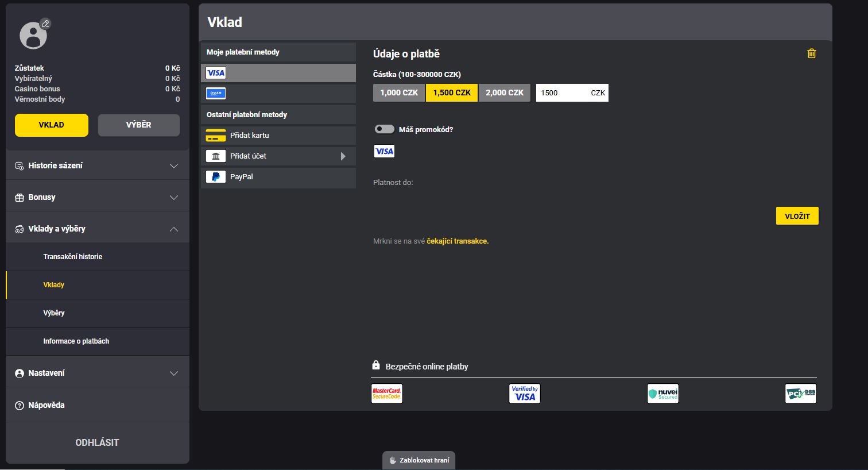The height and width of the screenshot is (470, 868).
Task: Expand the Bonusy section
Action: (98, 197)
